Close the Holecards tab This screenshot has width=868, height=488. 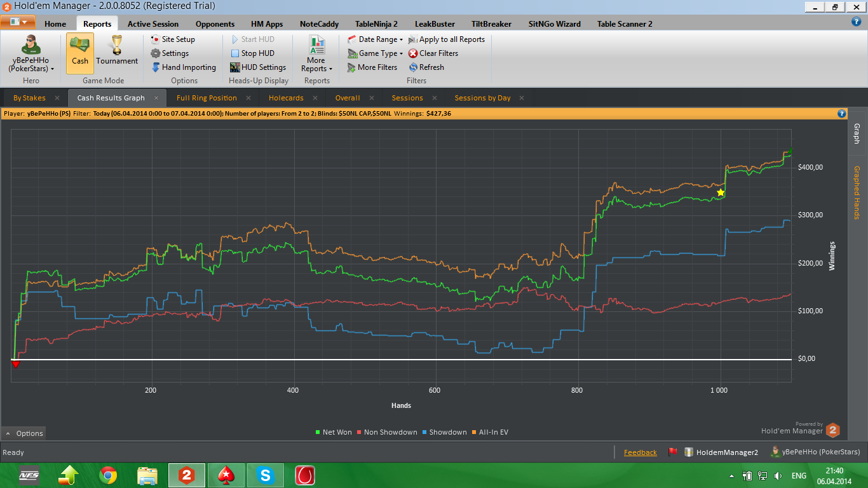point(315,98)
